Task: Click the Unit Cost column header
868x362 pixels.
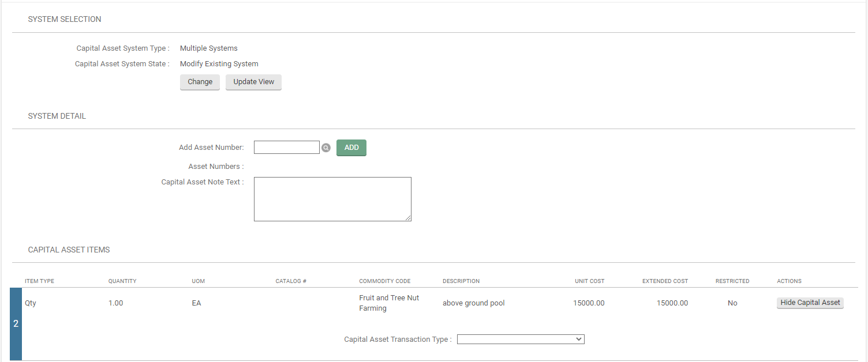Action: [x=589, y=281]
